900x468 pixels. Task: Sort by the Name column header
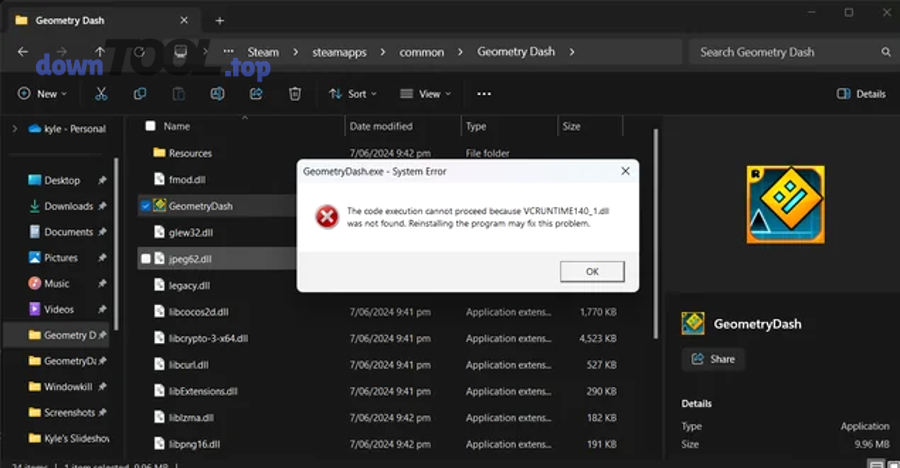tap(176, 126)
